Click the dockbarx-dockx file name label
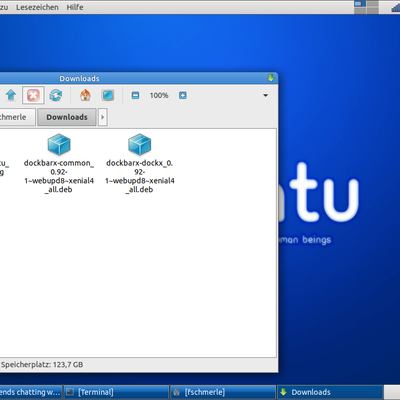The height and width of the screenshot is (400, 400). click(x=140, y=176)
